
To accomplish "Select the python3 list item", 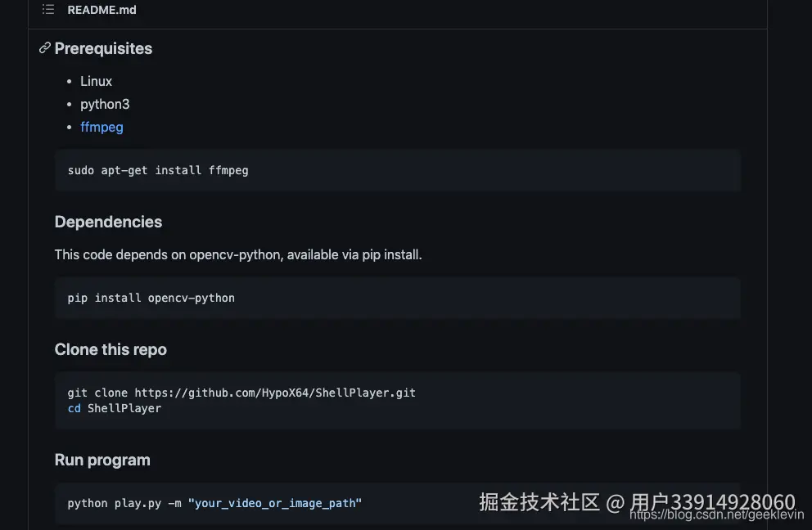I will point(105,104).
